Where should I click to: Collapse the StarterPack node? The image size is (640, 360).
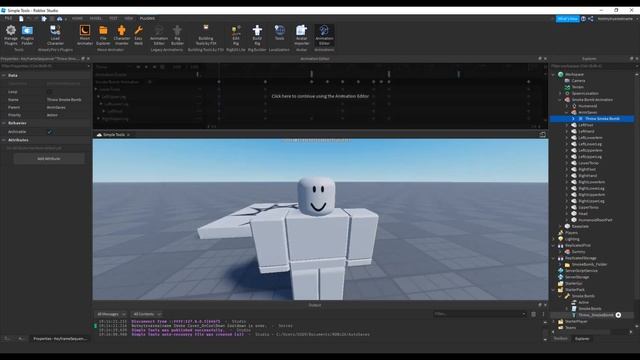pyautogui.click(x=554, y=290)
